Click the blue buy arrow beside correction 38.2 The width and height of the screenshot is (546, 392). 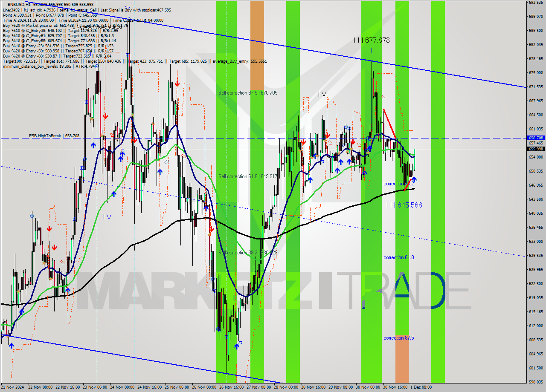pos(414,180)
